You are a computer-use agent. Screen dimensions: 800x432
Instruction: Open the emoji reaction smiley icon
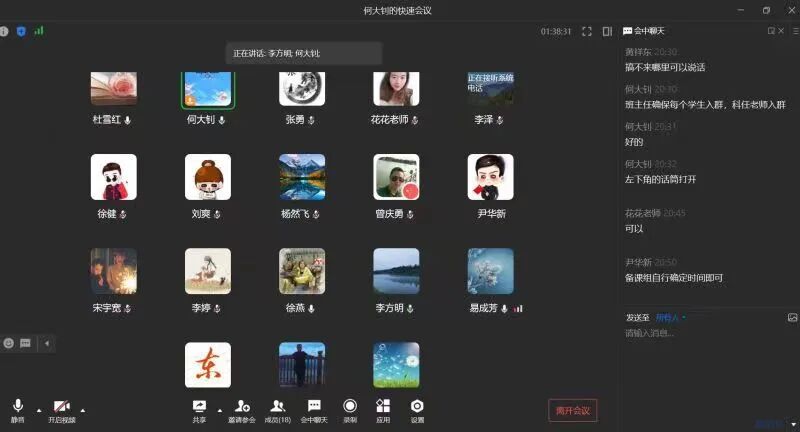click(9, 343)
